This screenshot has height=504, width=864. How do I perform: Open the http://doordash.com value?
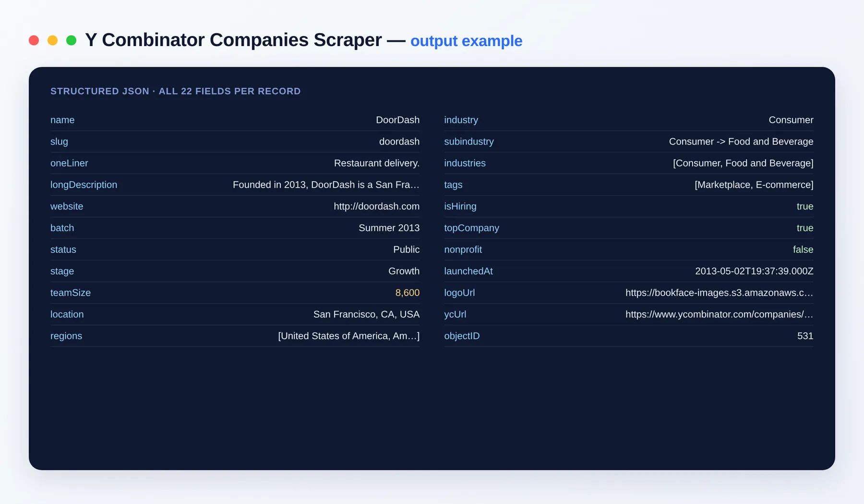tap(376, 206)
